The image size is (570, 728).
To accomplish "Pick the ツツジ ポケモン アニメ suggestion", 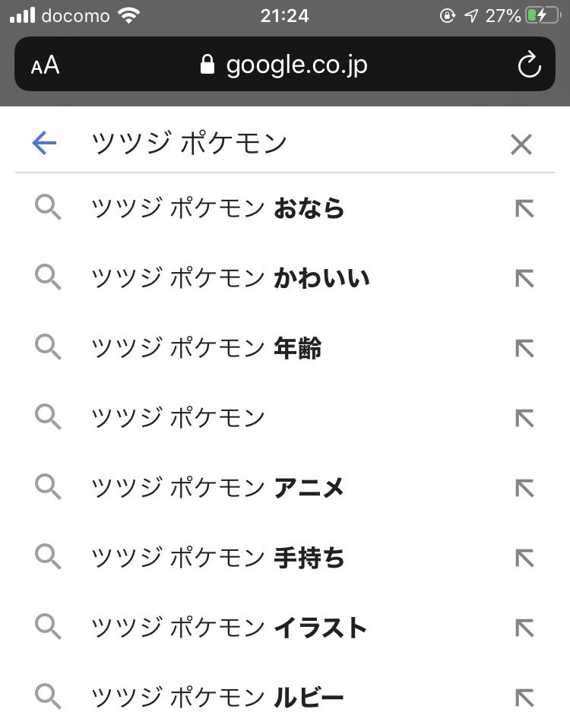I will (217, 487).
